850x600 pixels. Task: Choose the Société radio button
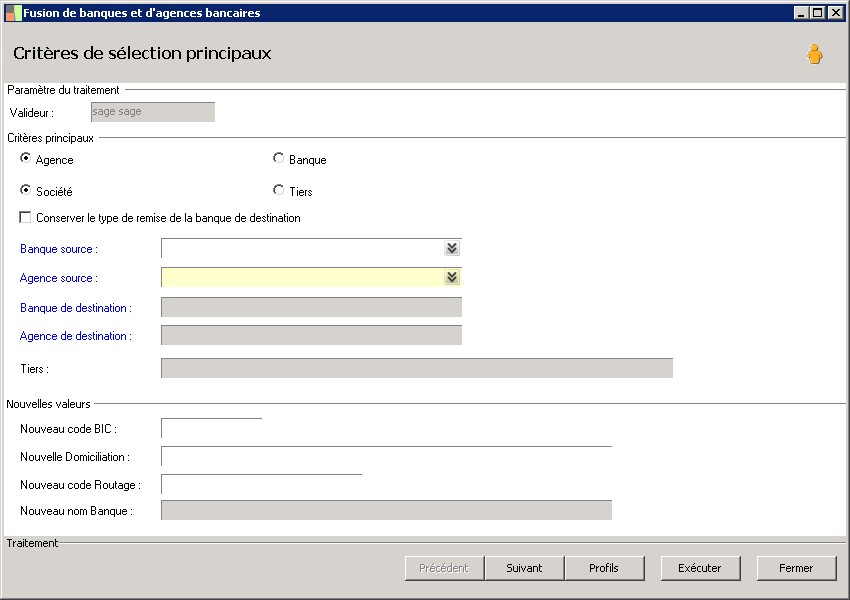pyautogui.click(x=26, y=190)
